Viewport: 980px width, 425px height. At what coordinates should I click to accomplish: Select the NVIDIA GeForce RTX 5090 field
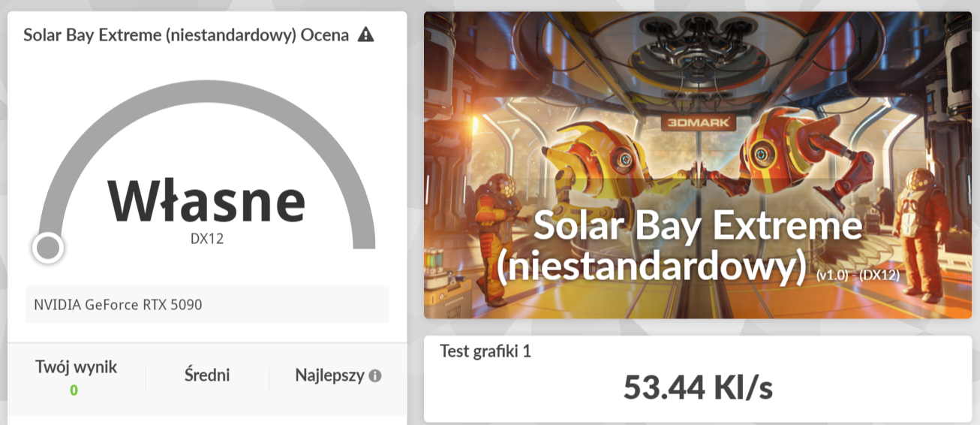click(207, 305)
